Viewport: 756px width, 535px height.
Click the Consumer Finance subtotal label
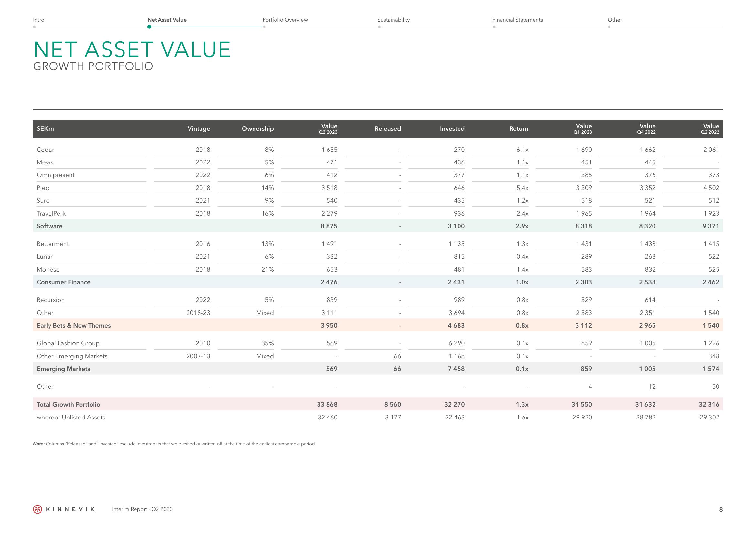(x=64, y=282)
